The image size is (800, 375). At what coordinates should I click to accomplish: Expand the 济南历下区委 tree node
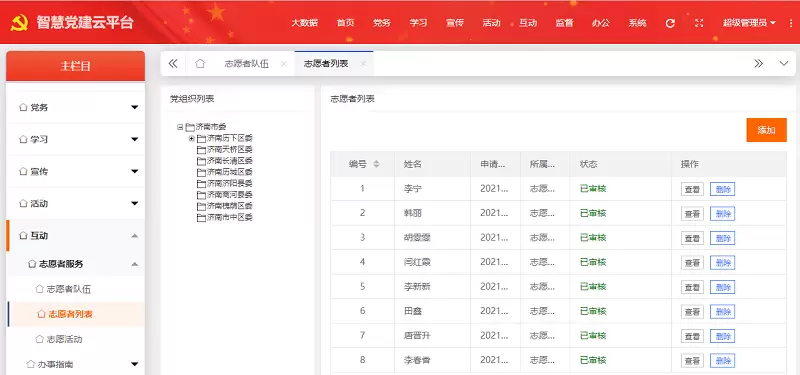click(191, 138)
